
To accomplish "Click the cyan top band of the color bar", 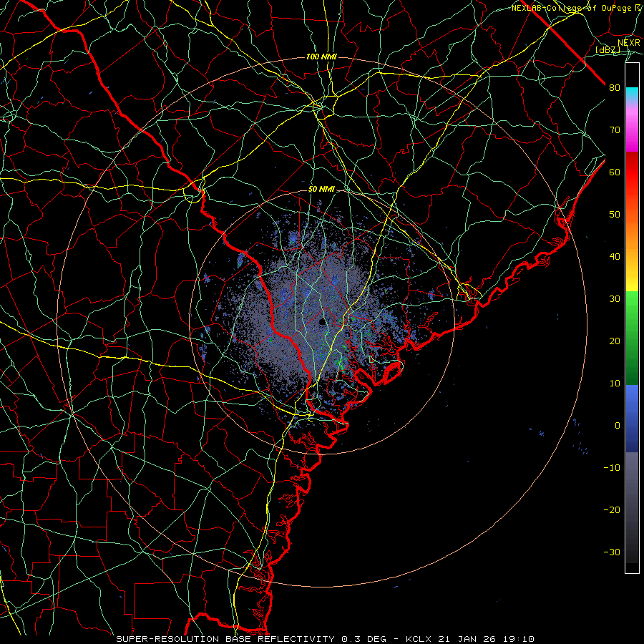I will (632, 94).
